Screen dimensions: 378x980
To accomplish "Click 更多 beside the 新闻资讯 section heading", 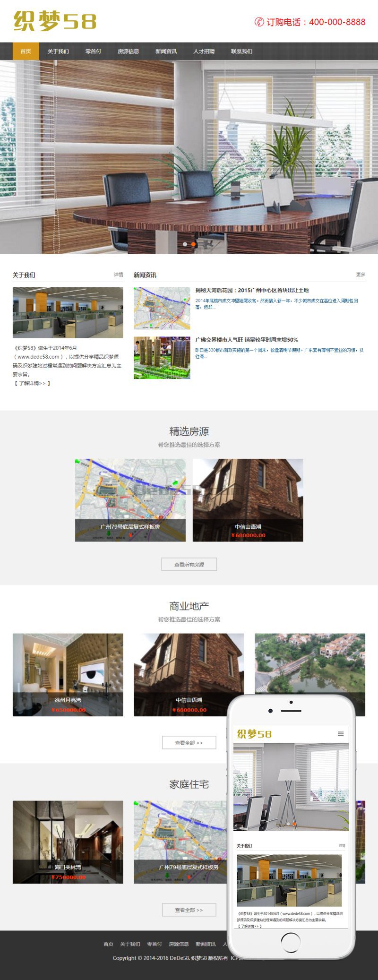I will (360, 275).
